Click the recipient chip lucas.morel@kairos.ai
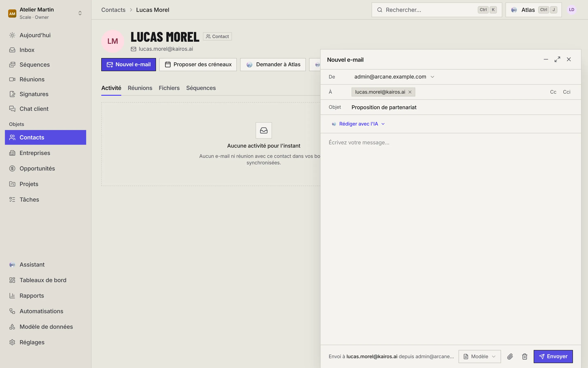 (x=380, y=92)
